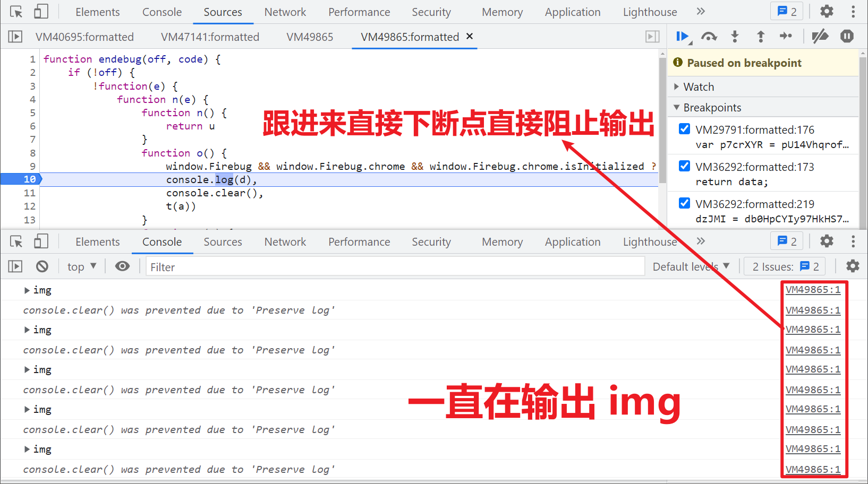Open more tabs chevron in lower tab bar

coord(701,241)
